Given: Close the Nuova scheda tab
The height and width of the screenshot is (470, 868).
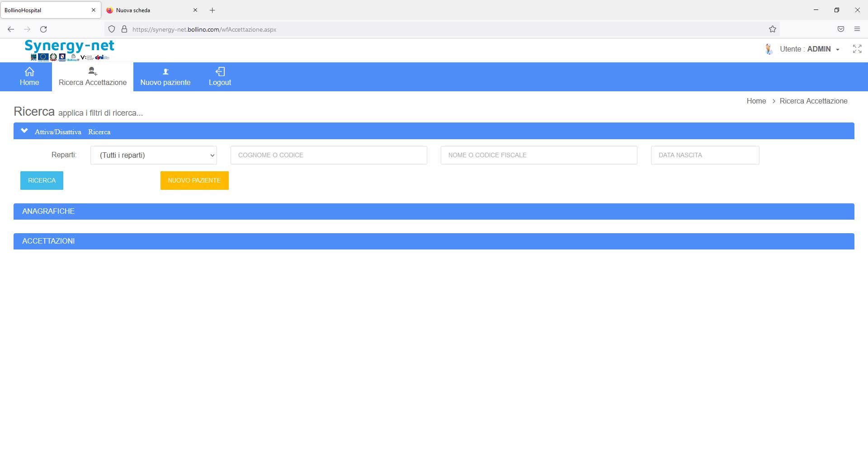Looking at the screenshot, I should pyautogui.click(x=195, y=10).
